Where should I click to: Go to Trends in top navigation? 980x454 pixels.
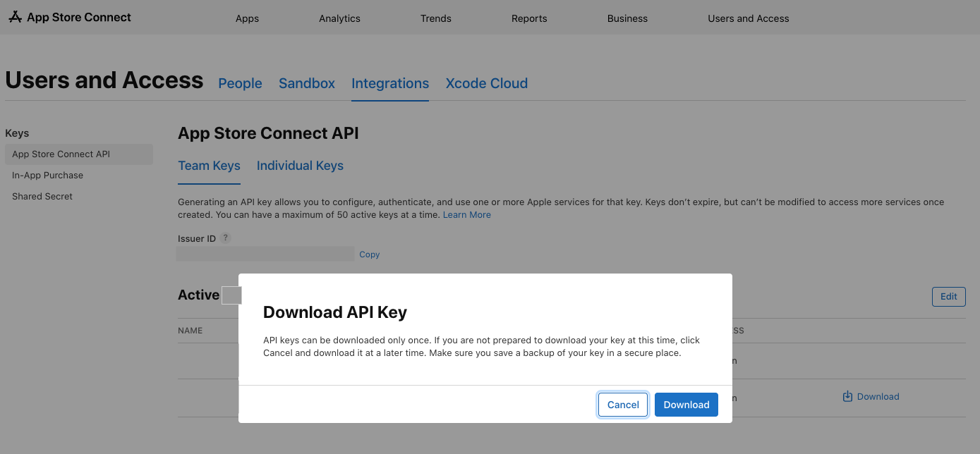click(x=435, y=18)
